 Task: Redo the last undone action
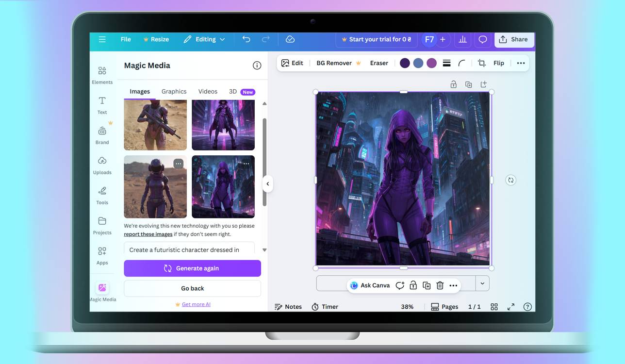tap(265, 39)
